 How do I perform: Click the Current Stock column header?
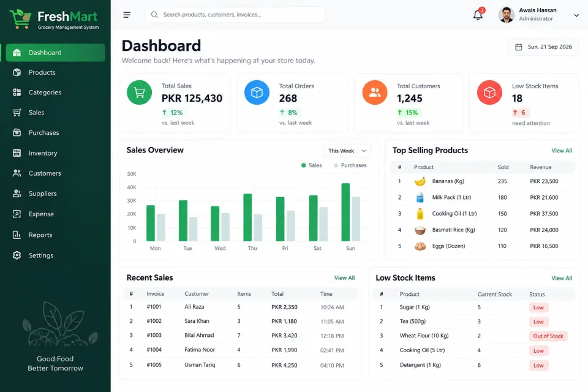494,295
